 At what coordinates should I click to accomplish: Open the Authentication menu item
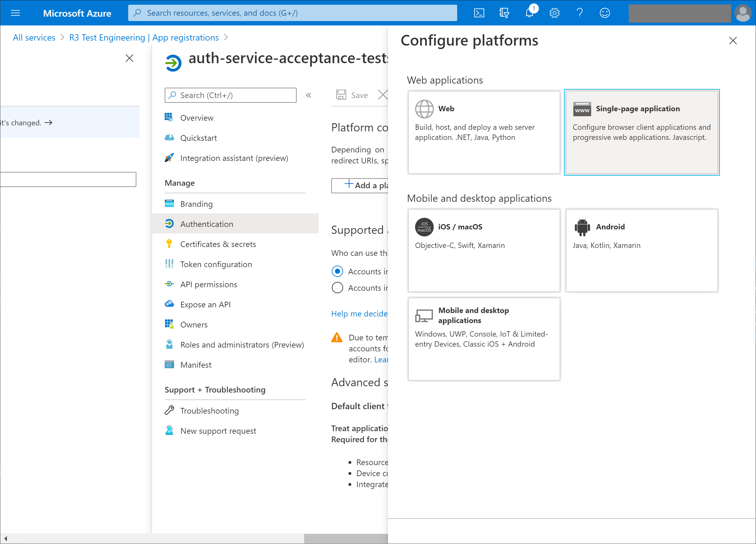[235, 224]
